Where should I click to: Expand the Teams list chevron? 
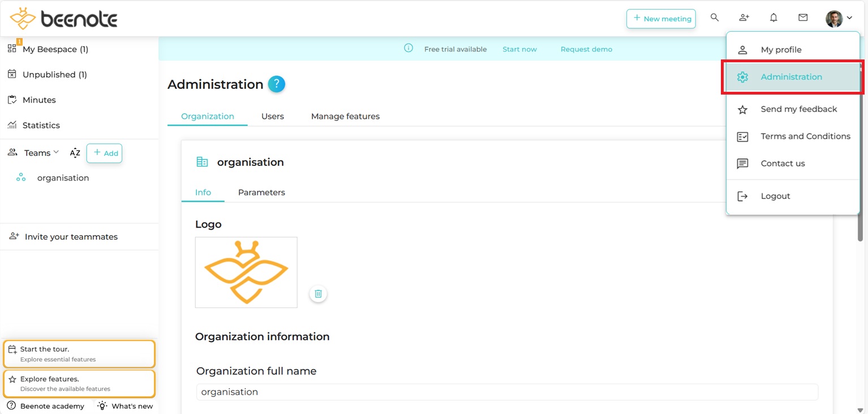coord(57,152)
